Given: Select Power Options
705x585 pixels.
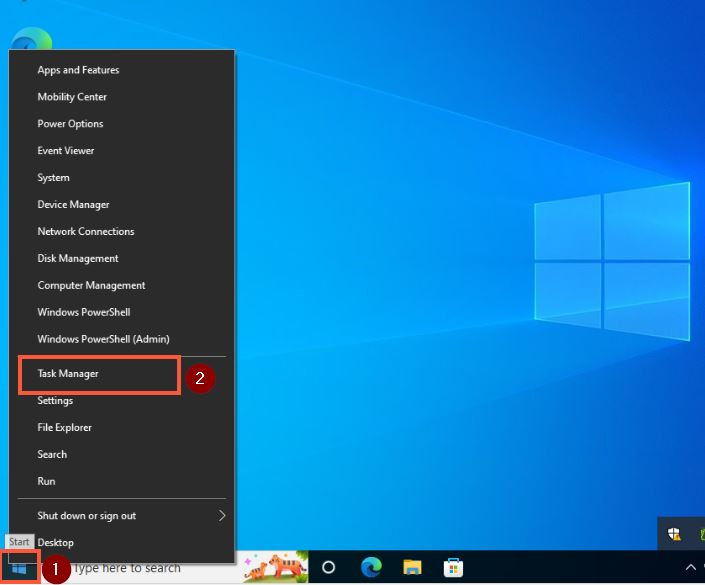Looking at the screenshot, I should (121, 124).
